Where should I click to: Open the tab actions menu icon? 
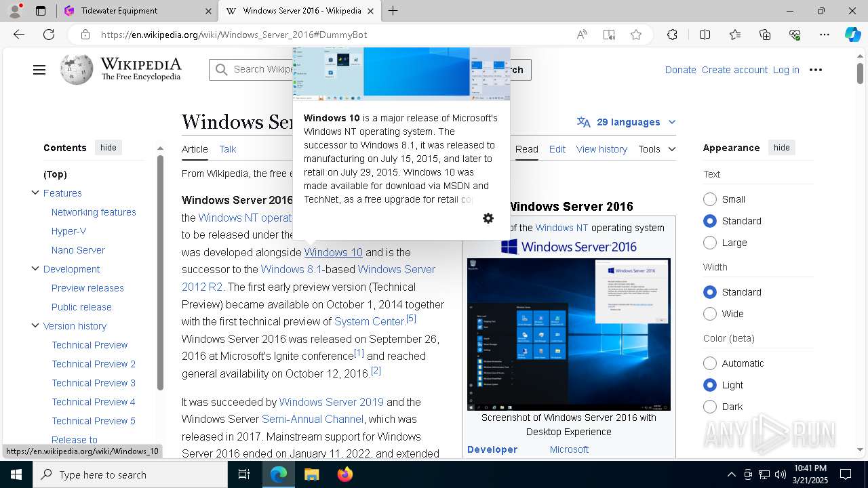pos(41,11)
